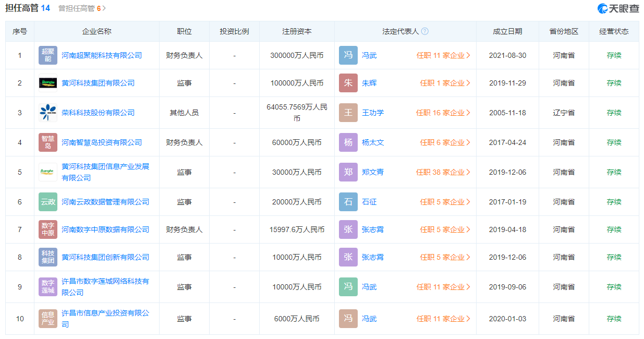Expand 任职 1 家企业 for 朱辉

pos(445,83)
